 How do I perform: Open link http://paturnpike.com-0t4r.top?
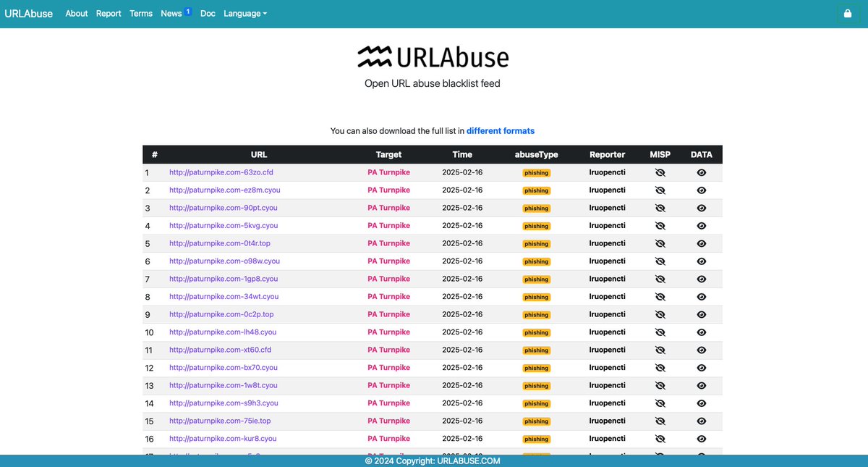click(x=220, y=243)
